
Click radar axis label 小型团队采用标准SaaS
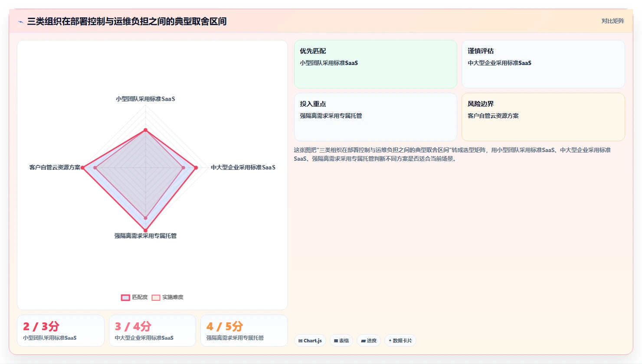click(x=145, y=99)
